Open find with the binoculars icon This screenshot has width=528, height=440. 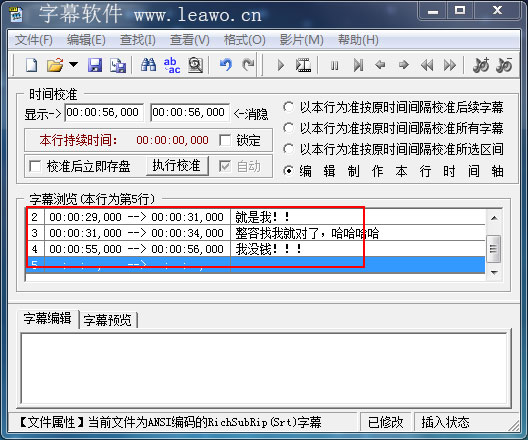point(148,65)
